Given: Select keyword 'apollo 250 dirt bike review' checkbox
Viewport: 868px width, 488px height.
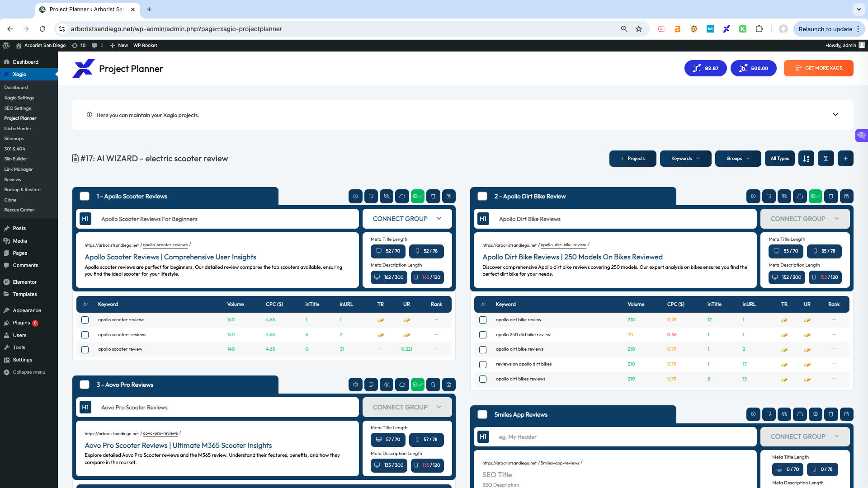Looking at the screenshot, I should (483, 335).
